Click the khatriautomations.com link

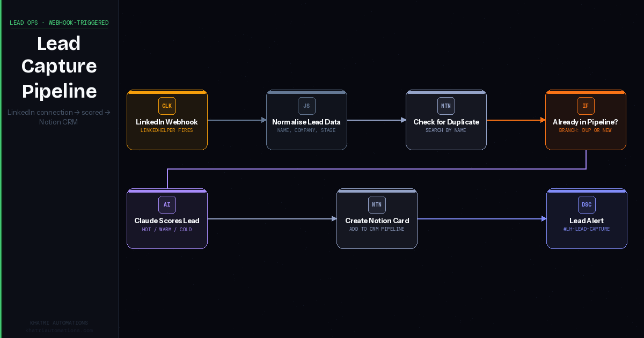click(x=59, y=330)
